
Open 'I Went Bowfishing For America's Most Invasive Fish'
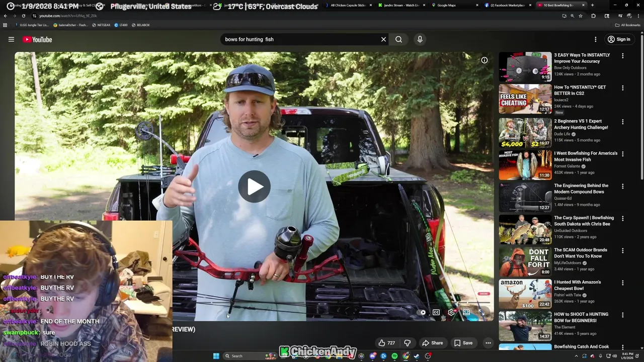click(586, 156)
